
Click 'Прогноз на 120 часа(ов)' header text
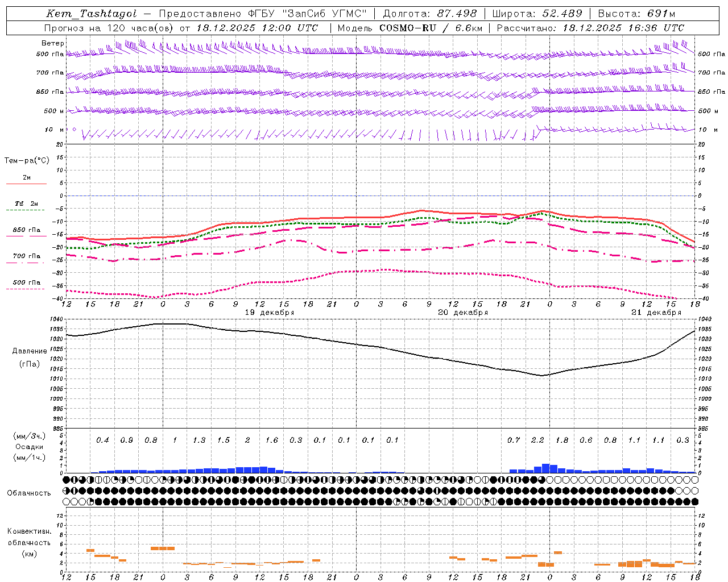click(110, 28)
